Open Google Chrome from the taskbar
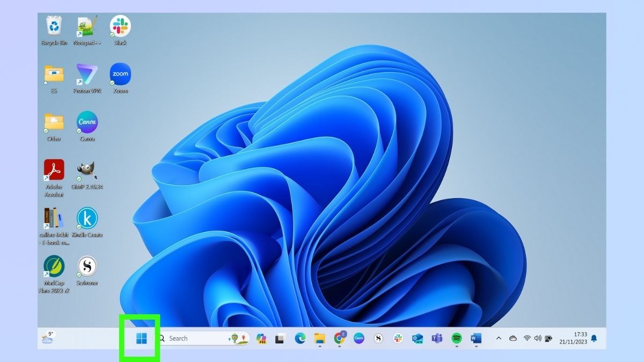This screenshot has width=644, height=362. pyautogui.click(x=339, y=338)
